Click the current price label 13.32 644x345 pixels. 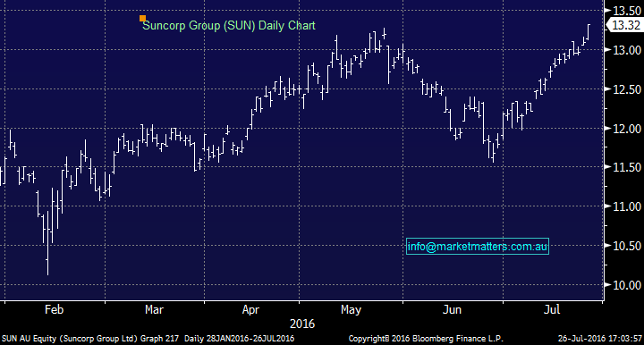tap(625, 25)
